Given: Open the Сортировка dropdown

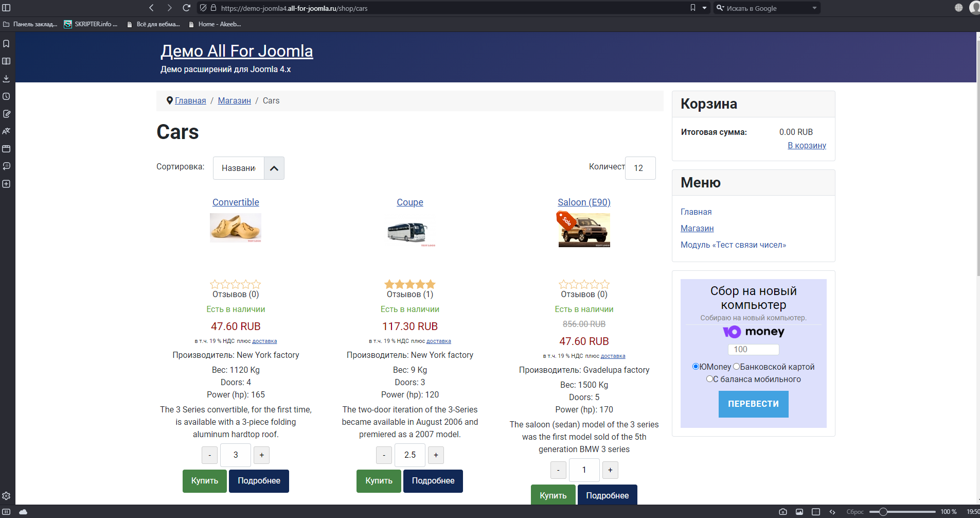Looking at the screenshot, I should pyautogui.click(x=239, y=168).
